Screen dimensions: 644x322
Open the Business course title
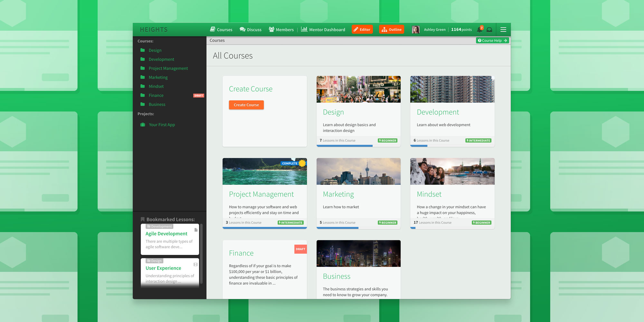(x=336, y=276)
